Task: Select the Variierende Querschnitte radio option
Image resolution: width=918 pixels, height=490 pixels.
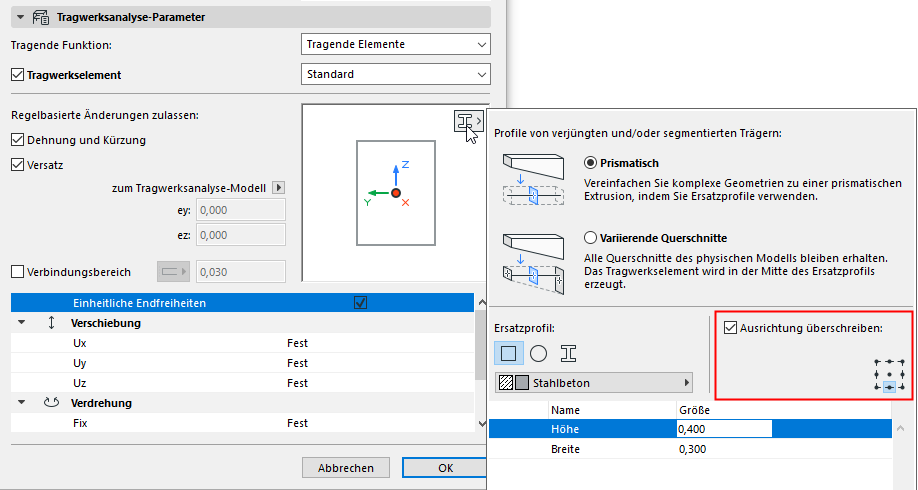Action: coord(589,238)
